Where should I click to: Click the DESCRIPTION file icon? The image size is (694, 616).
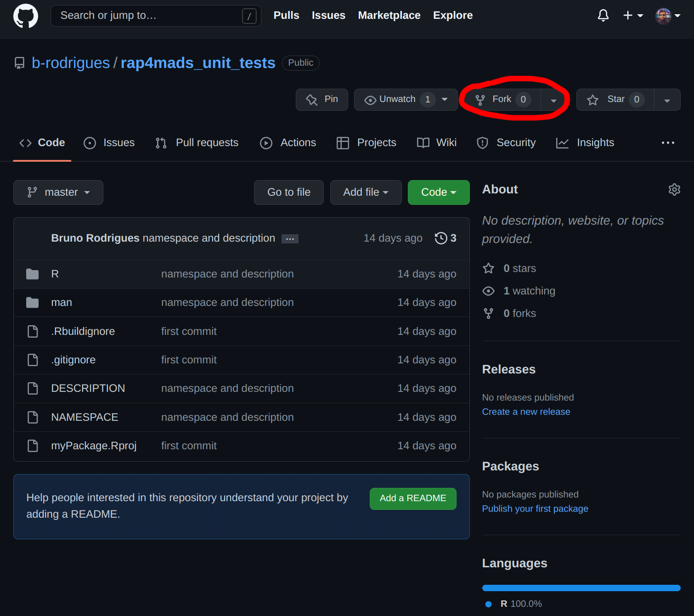click(x=33, y=389)
